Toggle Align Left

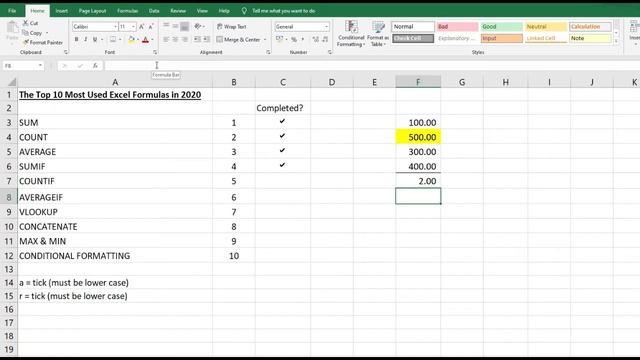[166, 39]
